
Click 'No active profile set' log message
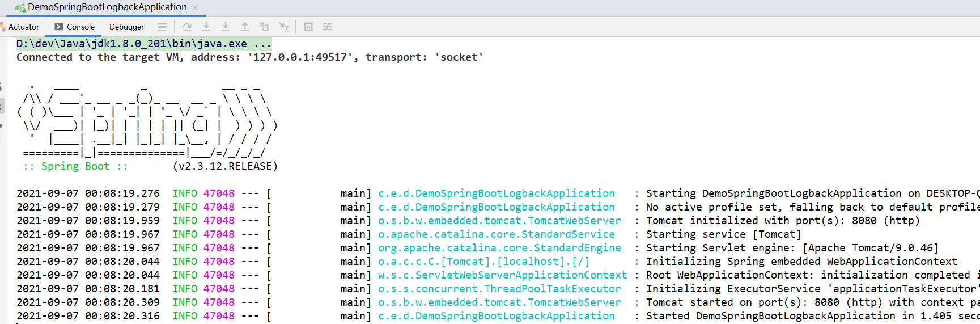coord(813,207)
